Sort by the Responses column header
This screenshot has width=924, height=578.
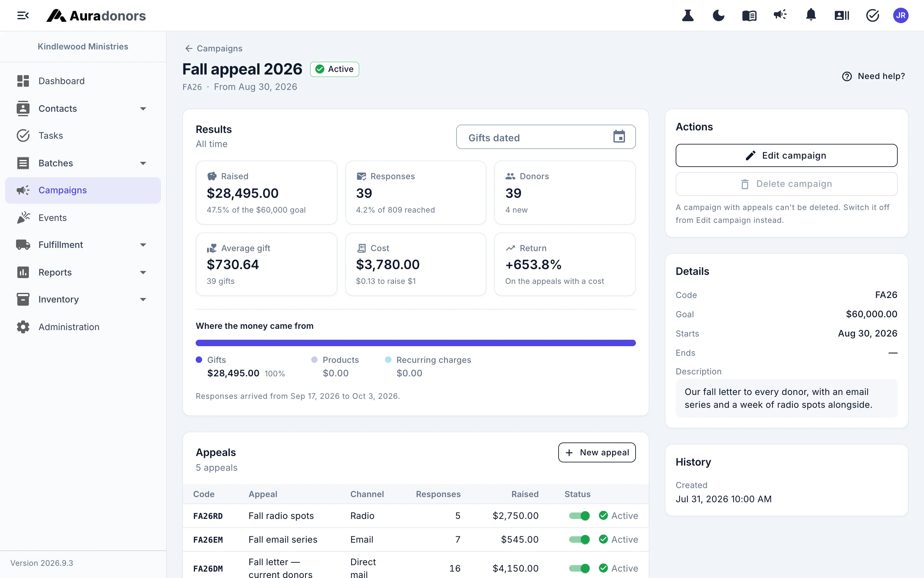[438, 494]
